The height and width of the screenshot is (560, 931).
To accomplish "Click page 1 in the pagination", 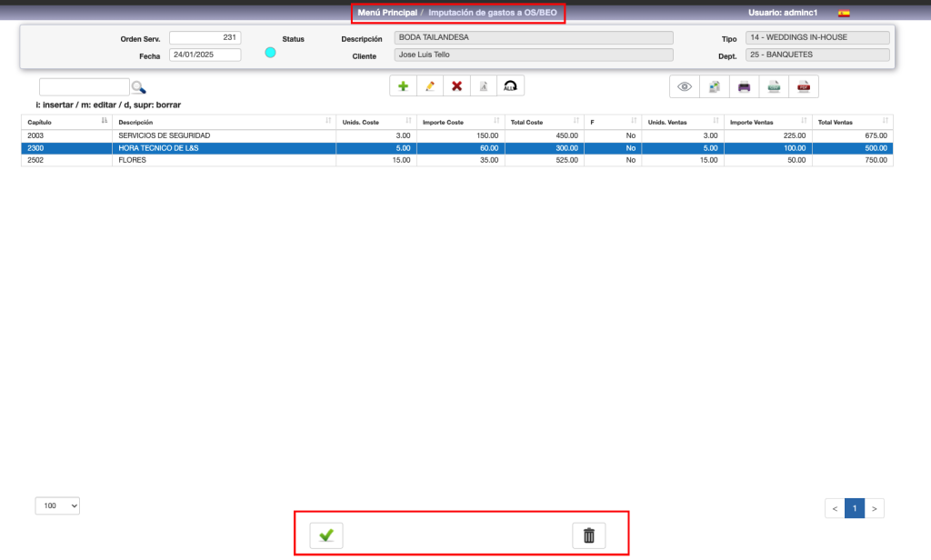I will pos(855,508).
